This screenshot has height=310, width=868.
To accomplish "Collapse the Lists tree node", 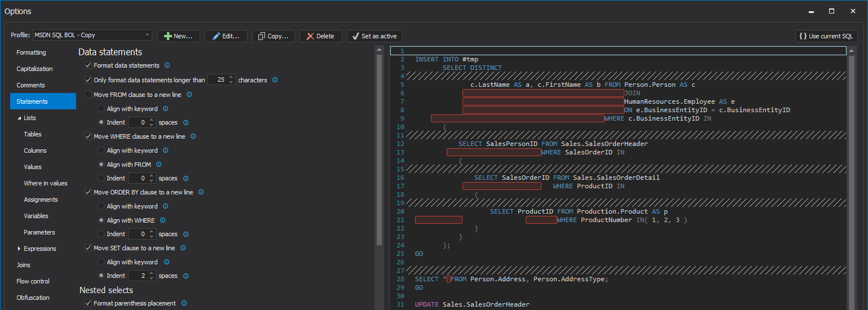I will pos(19,118).
